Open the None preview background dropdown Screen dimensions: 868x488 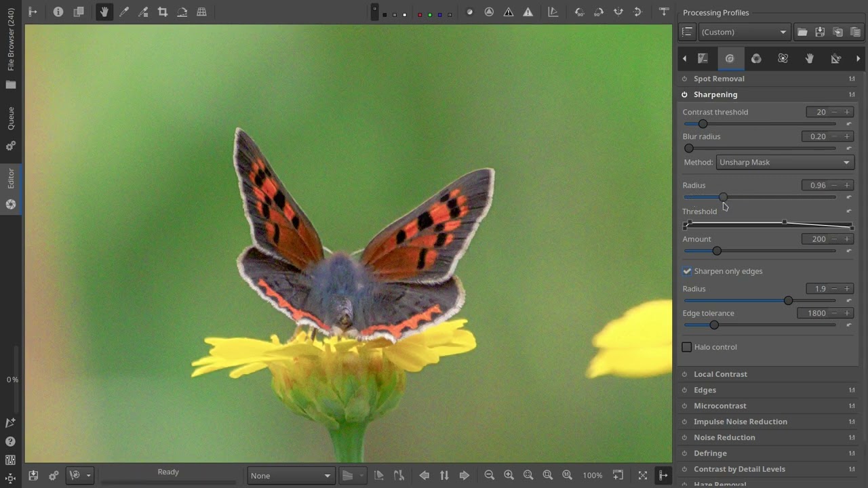[290, 476]
